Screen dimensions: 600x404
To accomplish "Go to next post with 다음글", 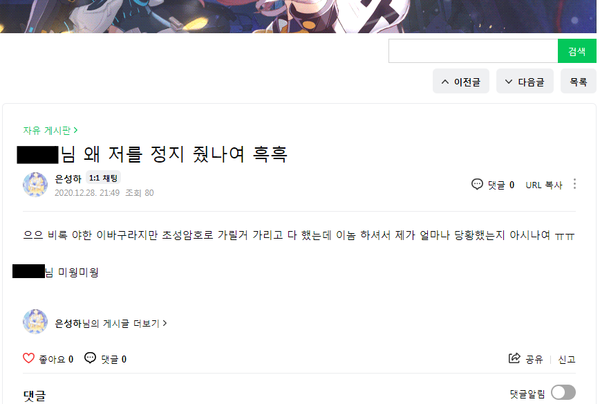I will tap(525, 81).
